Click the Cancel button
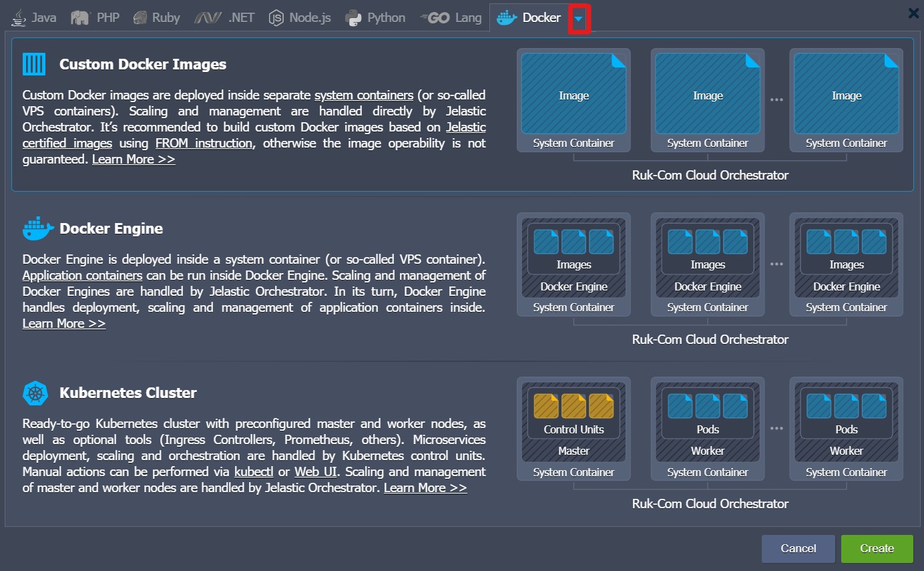This screenshot has width=924, height=571. click(798, 548)
